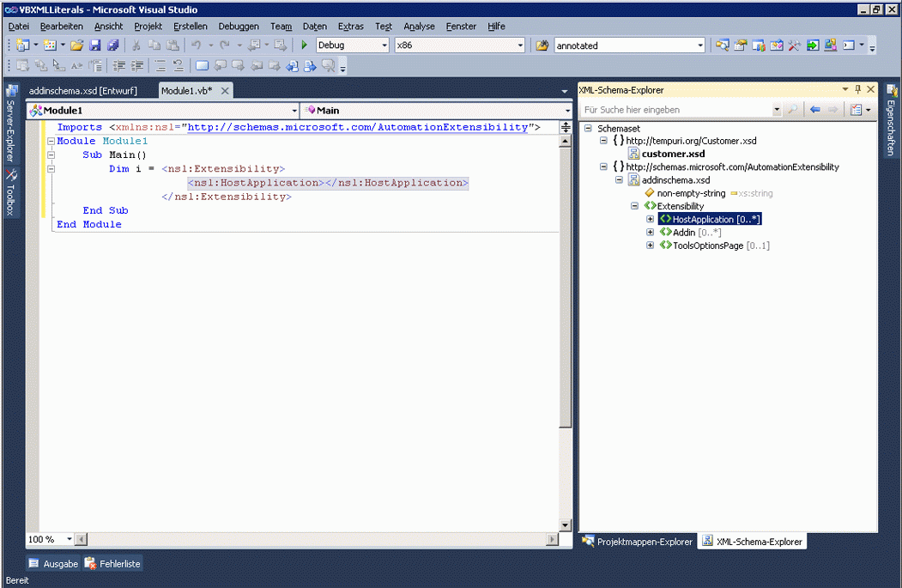Screen dimensions: 902x588
Task: Click the editor split-window handle above the scrollbar
Action: [566, 127]
